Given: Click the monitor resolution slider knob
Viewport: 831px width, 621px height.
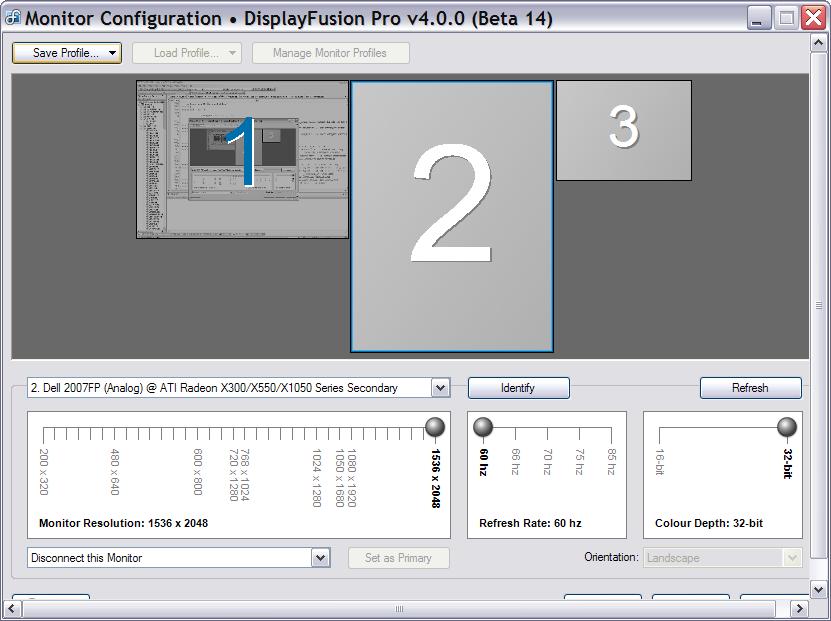Looking at the screenshot, I should (435, 428).
